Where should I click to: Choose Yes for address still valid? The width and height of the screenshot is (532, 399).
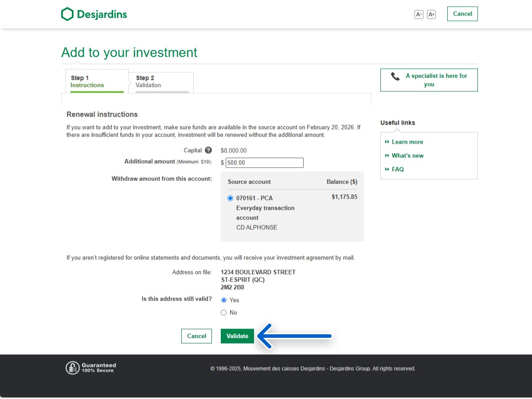[224, 300]
